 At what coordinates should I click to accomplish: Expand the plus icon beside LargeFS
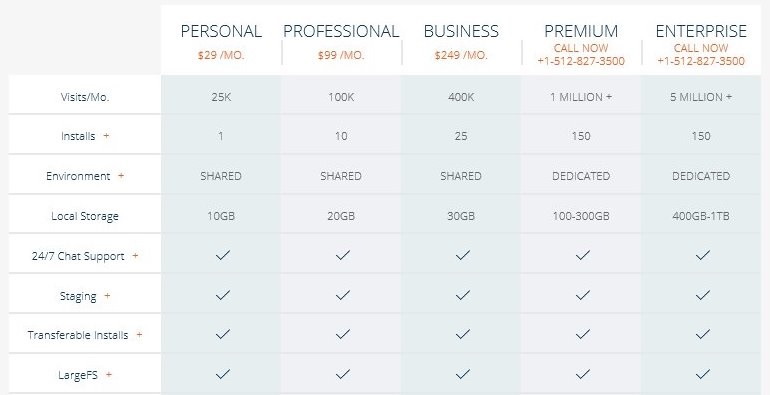pyautogui.click(x=109, y=375)
